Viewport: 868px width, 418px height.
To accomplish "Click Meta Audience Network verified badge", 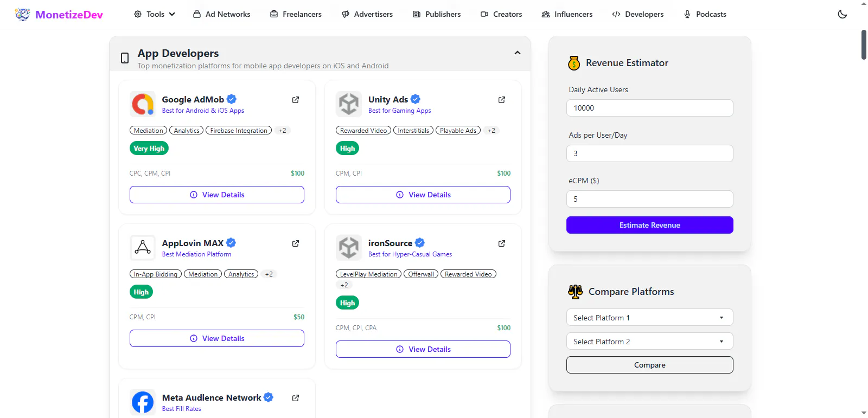I will point(269,397).
